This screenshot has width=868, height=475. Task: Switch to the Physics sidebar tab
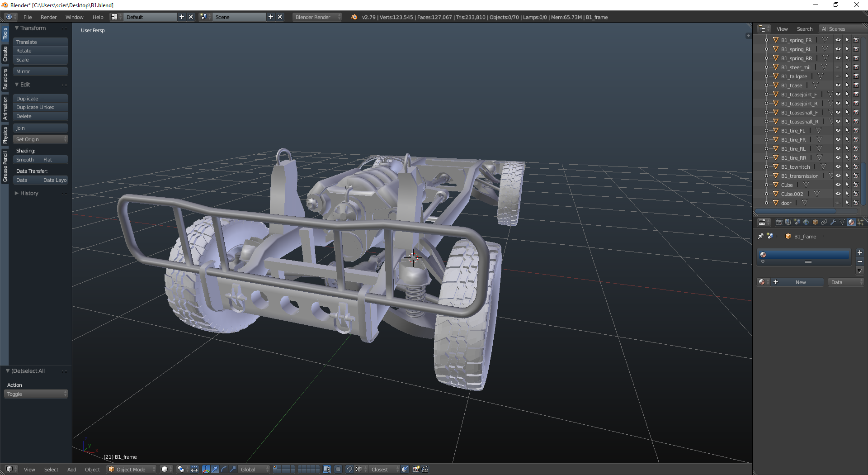(x=5, y=135)
